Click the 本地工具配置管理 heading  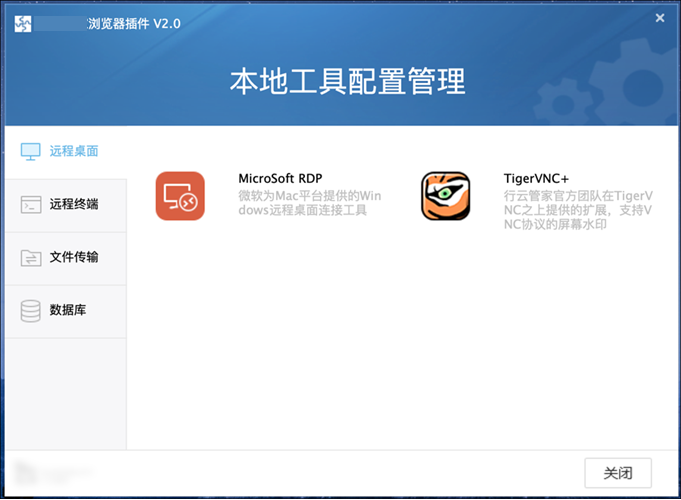[x=347, y=81]
